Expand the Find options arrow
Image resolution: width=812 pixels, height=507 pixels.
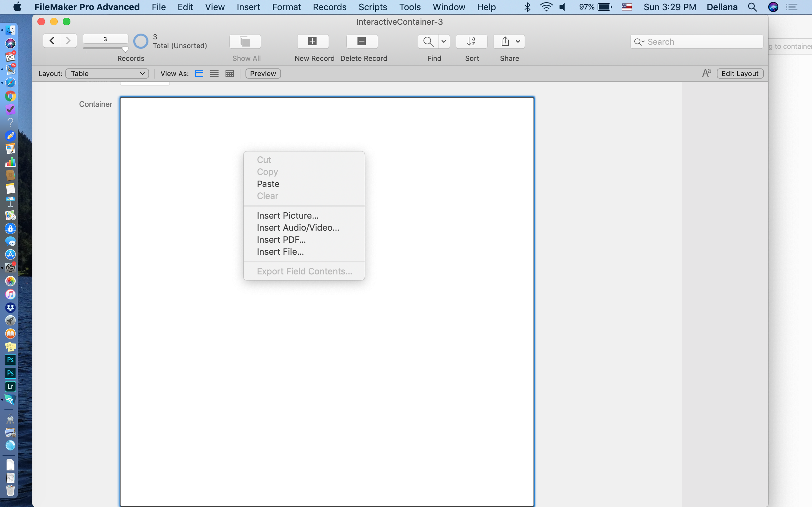[443, 41]
